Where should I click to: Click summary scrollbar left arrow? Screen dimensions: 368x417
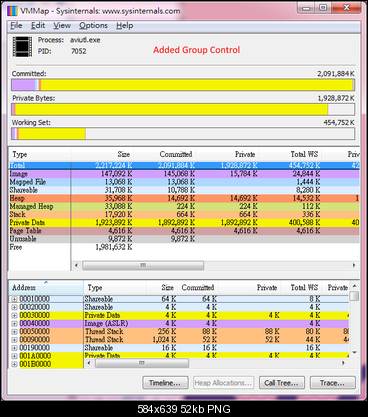[x=76, y=265]
